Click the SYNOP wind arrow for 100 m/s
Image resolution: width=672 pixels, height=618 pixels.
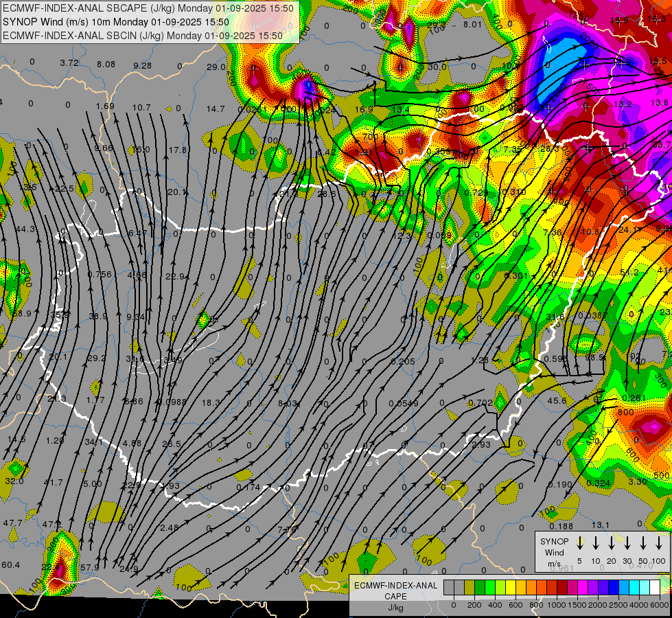coord(659,543)
